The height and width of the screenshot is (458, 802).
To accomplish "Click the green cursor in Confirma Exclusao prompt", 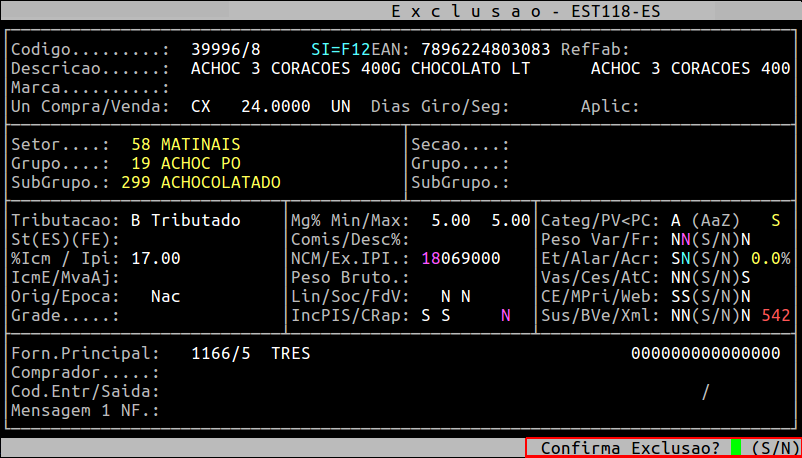I will click(736, 448).
